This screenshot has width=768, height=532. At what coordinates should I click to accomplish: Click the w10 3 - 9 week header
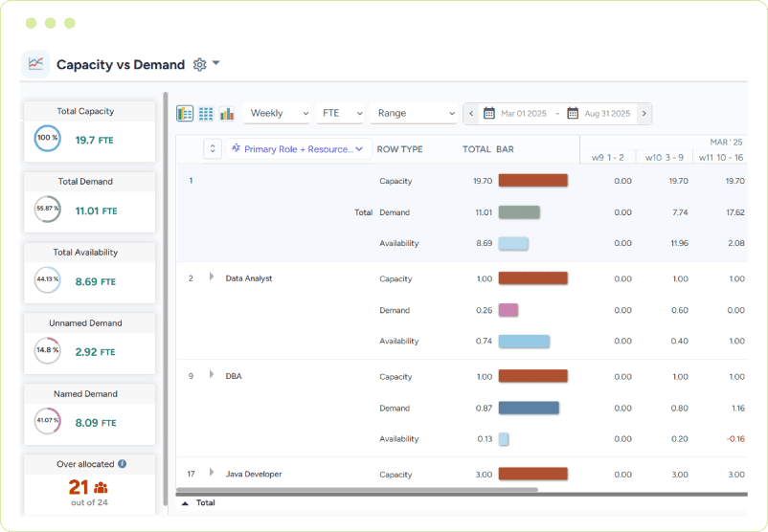[x=665, y=158]
